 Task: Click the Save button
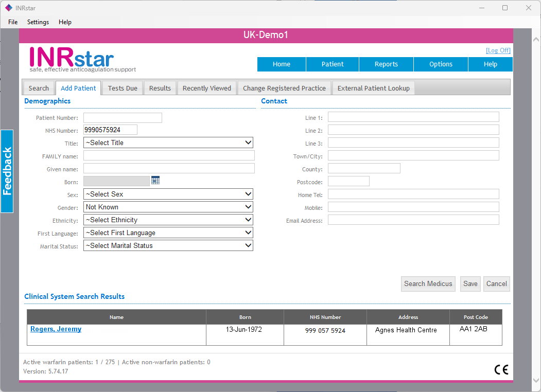point(470,284)
